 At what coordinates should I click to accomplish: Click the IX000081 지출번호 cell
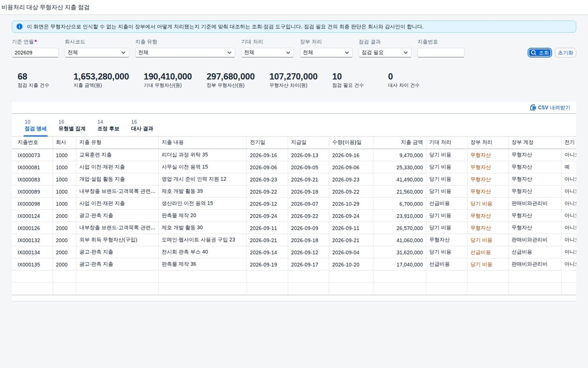point(32,167)
